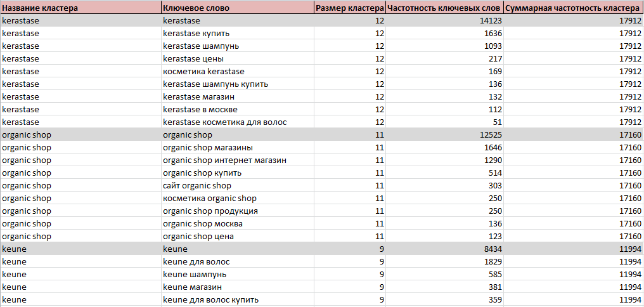Click the cell 'косметика kerastase'
Screen dimensions: 644x307
[238, 72]
